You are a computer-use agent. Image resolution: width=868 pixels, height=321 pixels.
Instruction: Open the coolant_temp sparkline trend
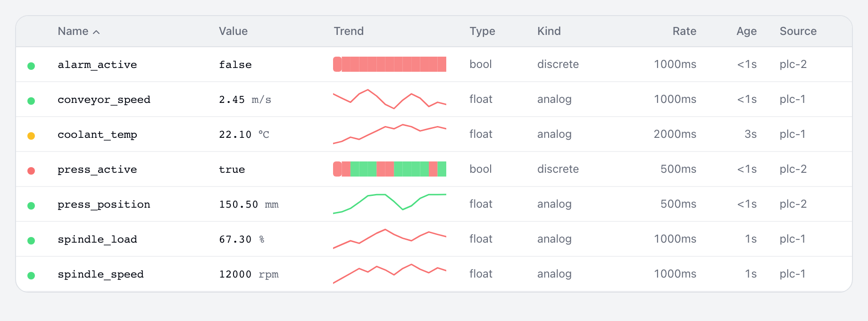point(390,134)
